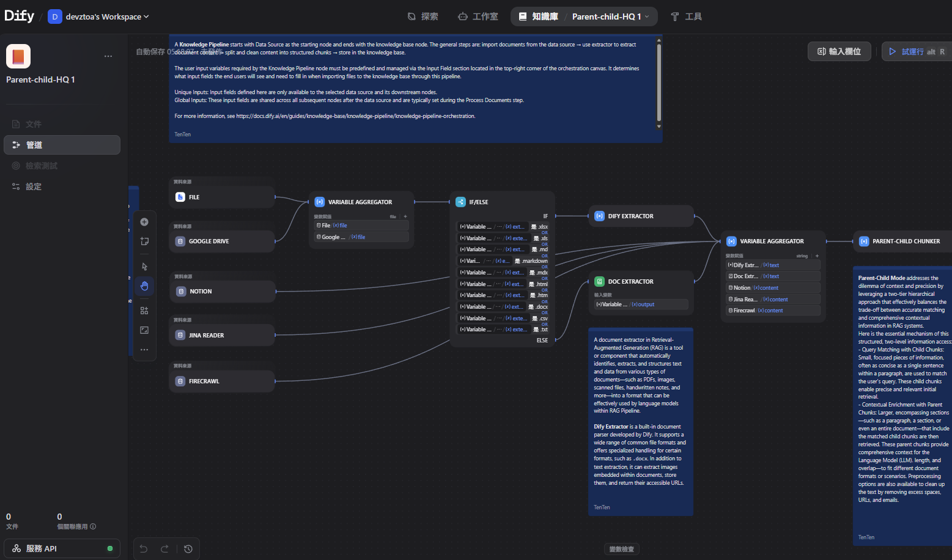Run 變數檢查 at the bottom of canvas
The image size is (952, 560).
[621, 548]
